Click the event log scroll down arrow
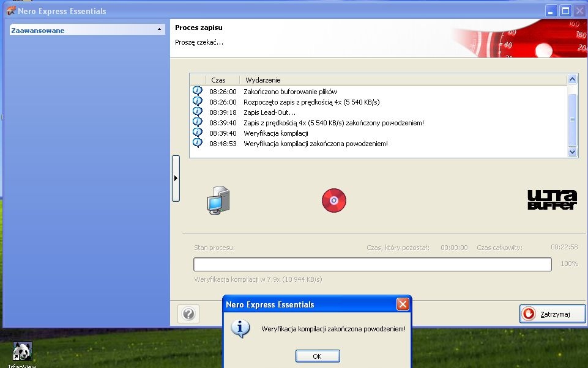The image size is (588, 368). (572, 152)
